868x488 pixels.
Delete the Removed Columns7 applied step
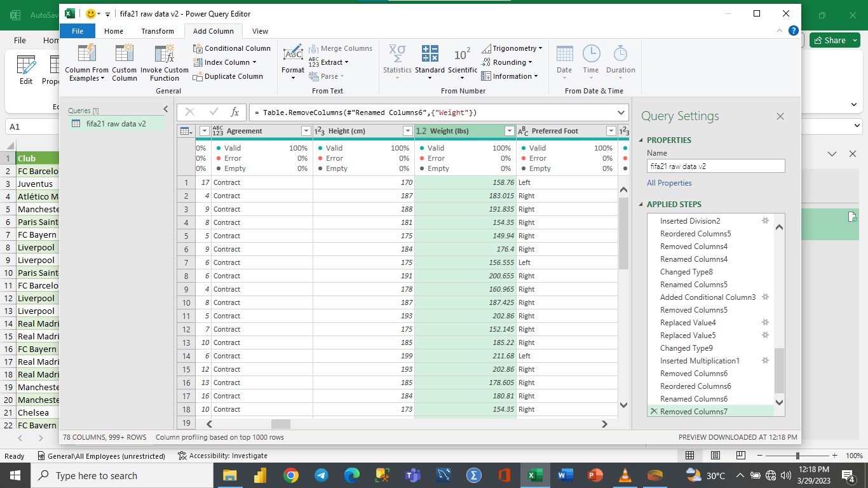(x=654, y=411)
